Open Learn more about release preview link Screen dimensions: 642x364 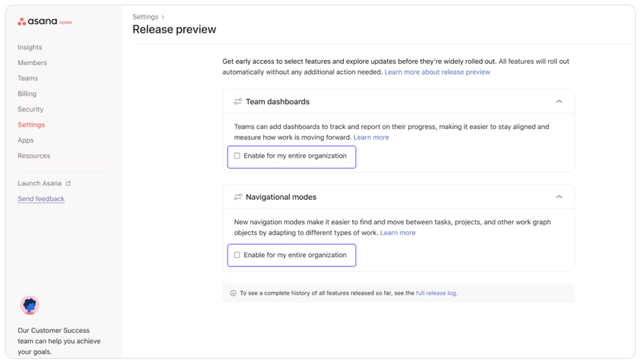(437, 72)
